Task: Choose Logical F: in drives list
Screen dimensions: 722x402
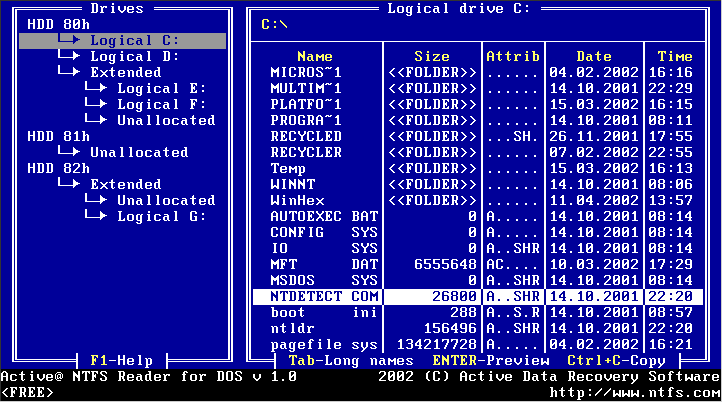Action: (x=162, y=104)
